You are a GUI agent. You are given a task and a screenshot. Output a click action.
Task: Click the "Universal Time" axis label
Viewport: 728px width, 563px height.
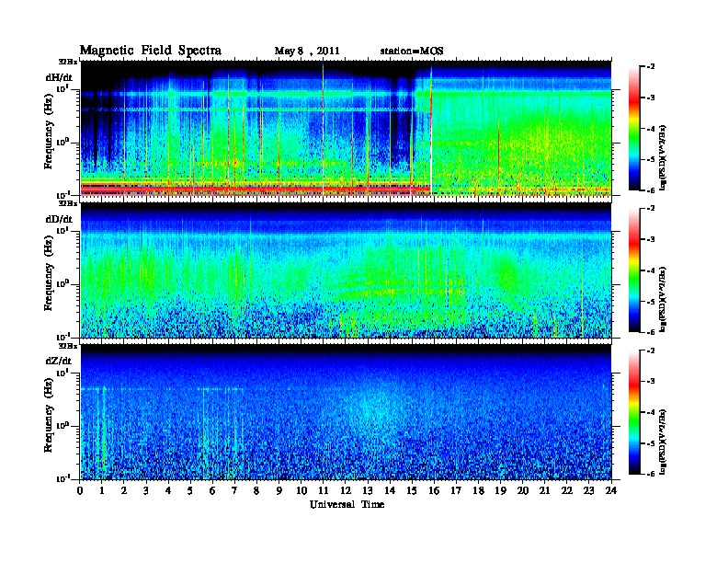(347, 504)
